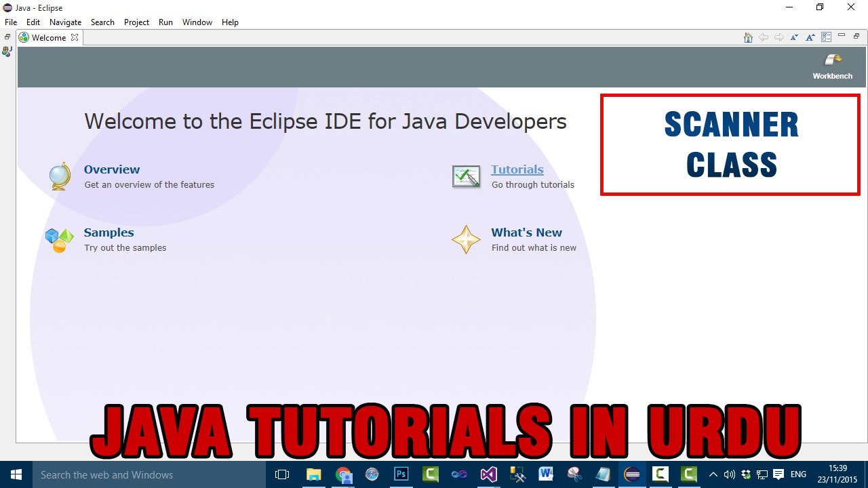The height and width of the screenshot is (488, 868).
Task: Open the clock and date flyout
Action: 838,474
